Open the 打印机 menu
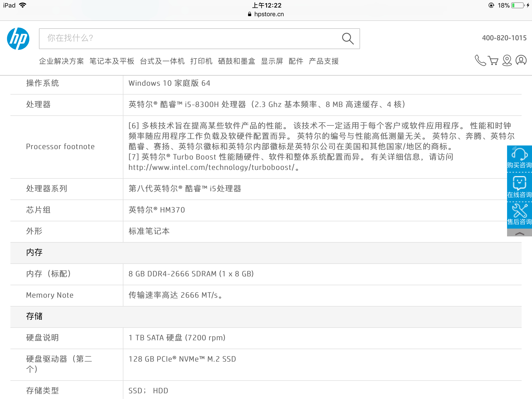This screenshot has width=532, height=399. click(201, 61)
